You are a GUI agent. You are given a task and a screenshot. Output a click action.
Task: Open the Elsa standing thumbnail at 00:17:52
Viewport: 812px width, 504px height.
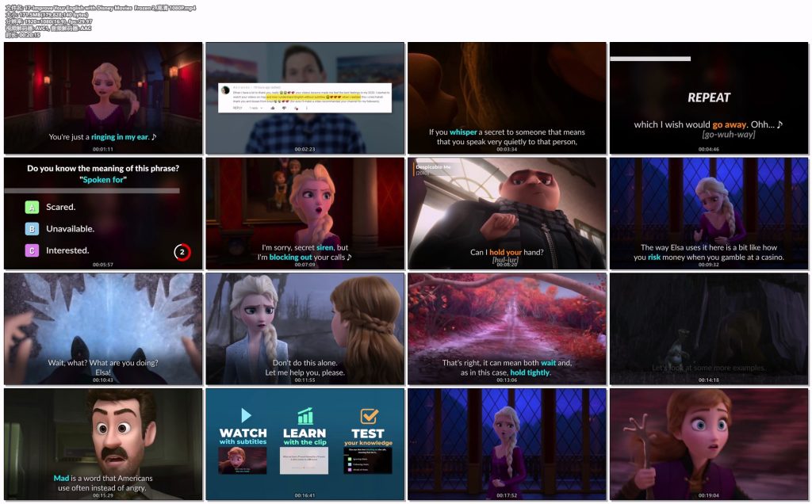pyautogui.click(x=507, y=444)
